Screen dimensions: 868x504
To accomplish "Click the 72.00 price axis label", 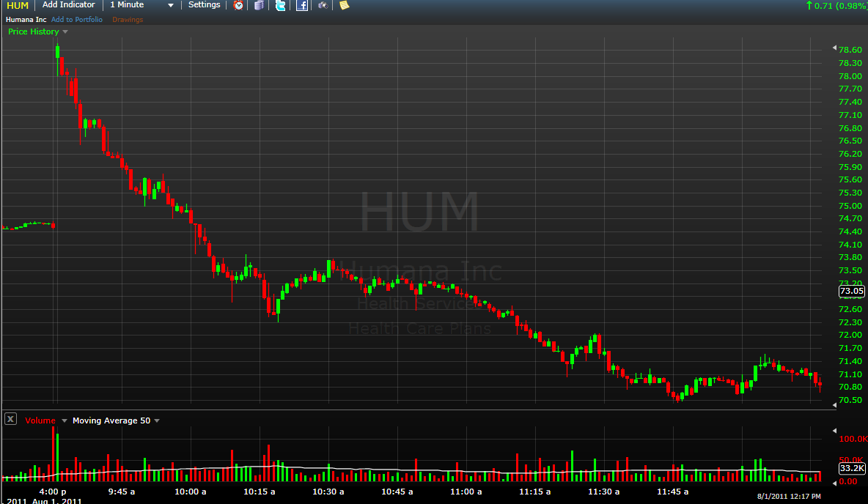I will point(850,335).
